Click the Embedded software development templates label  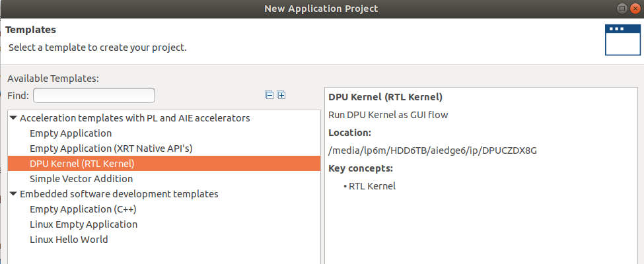119,194
